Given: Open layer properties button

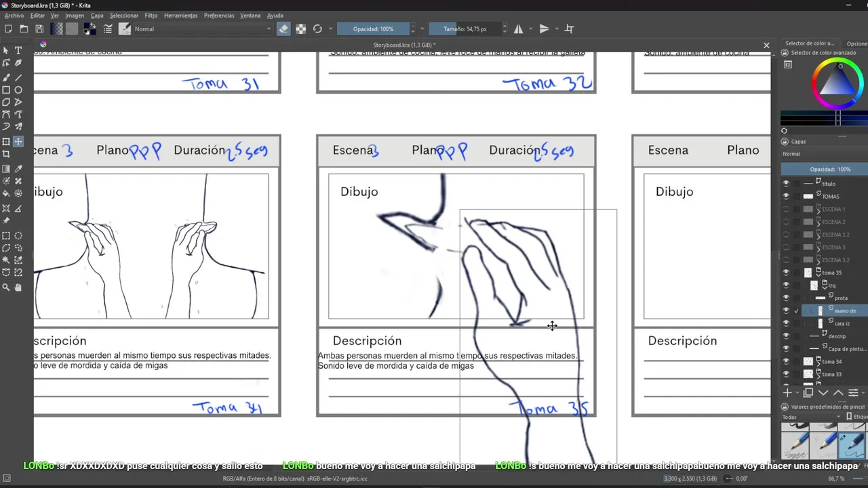Looking at the screenshot, I should pyautogui.click(x=853, y=392).
